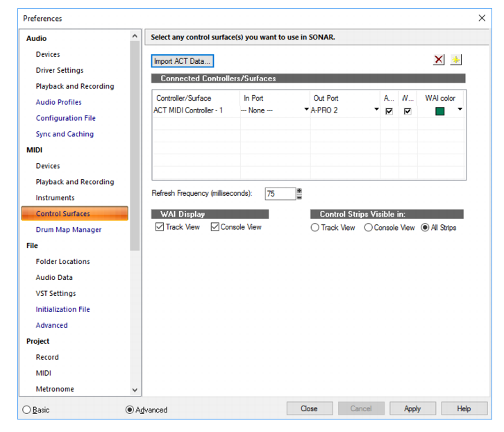Open the Drum Map Manager page
Image resolution: width=504 pixels, height=432 pixels.
coord(69,230)
